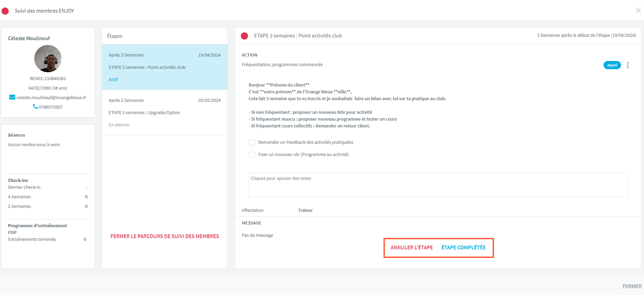Click Pas de message text
The height and width of the screenshot is (295, 644).
[x=257, y=235]
